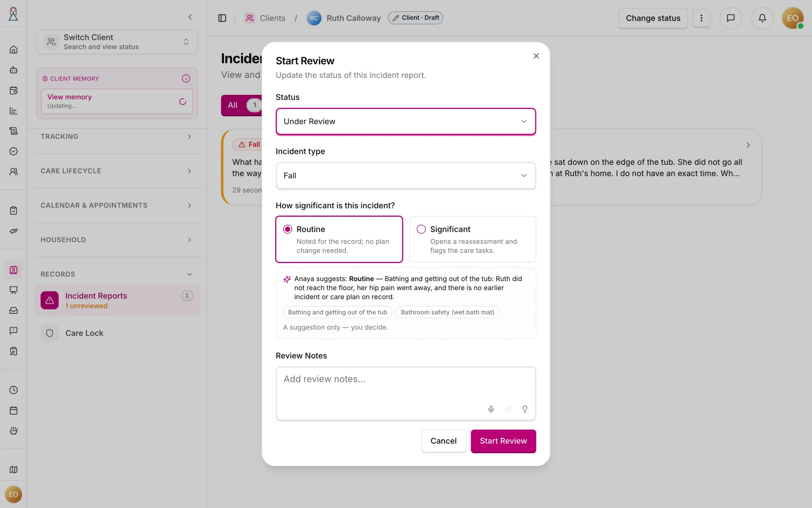This screenshot has width=812, height=508.
Task: Collapse the Records sidebar section
Action: (x=117, y=274)
